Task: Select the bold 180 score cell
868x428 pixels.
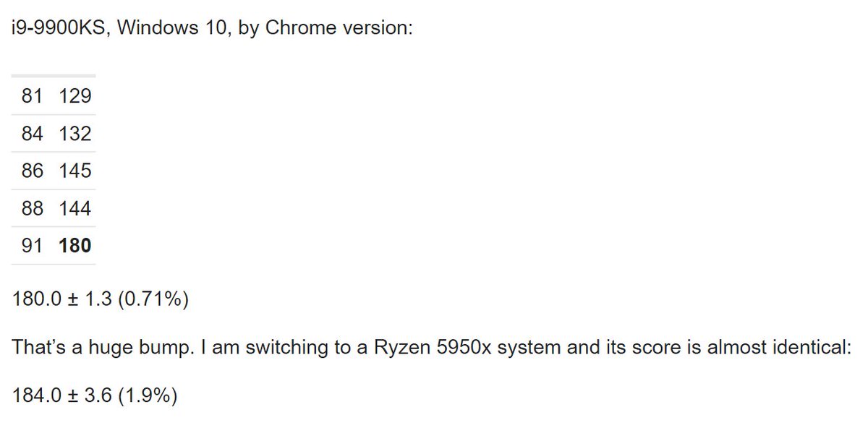Action: (x=75, y=246)
